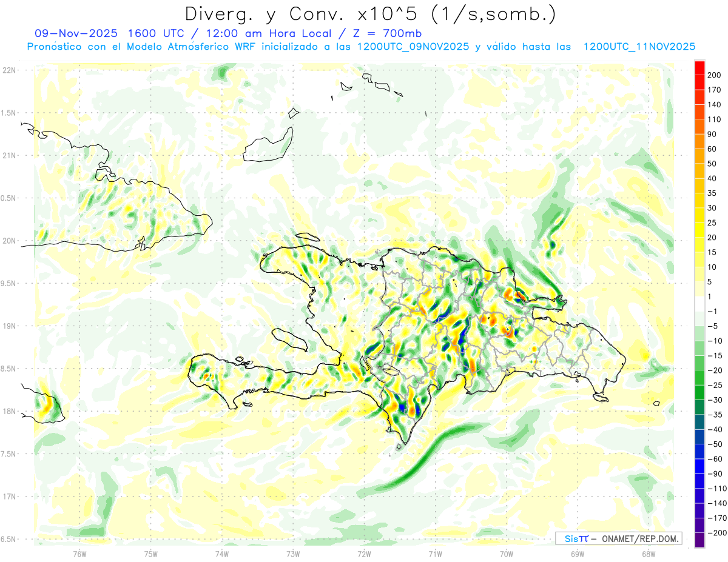Click the colorbar value '-40'
This screenshot has width=728, height=562.
715,429
